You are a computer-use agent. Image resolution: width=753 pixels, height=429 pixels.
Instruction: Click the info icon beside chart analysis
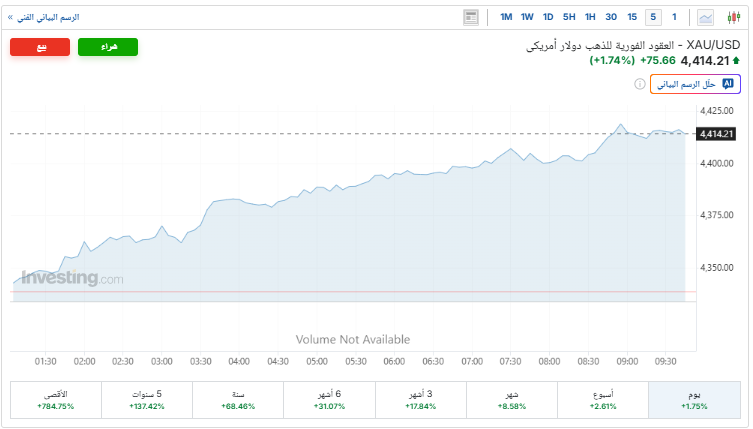pyautogui.click(x=640, y=84)
